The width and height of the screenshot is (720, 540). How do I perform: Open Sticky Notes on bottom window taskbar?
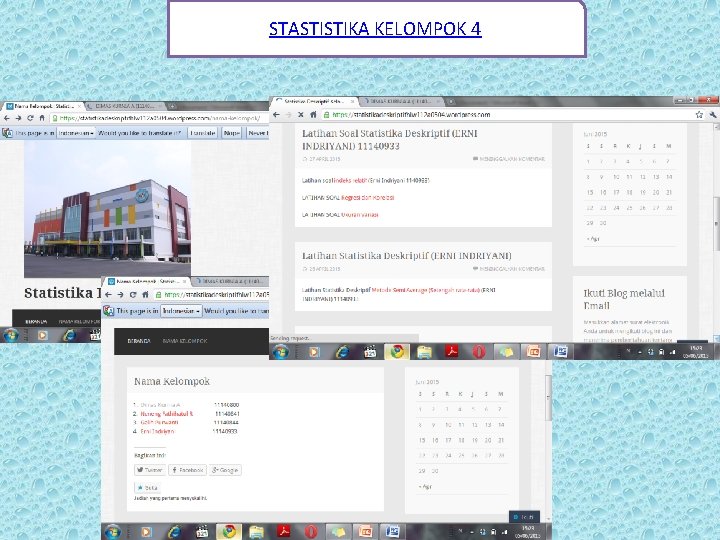(x=338, y=532)
